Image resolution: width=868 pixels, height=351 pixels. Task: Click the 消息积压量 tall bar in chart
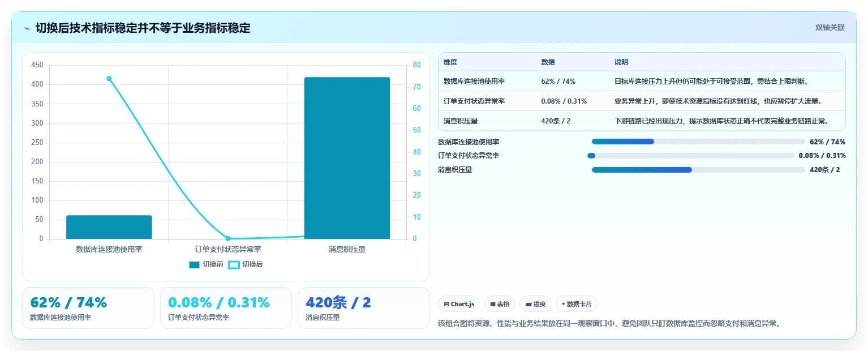[347, 158]
